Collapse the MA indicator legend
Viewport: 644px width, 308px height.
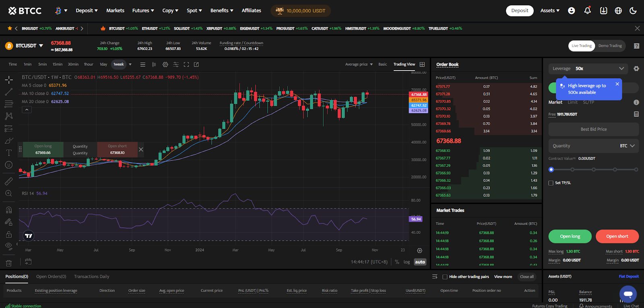pos(27,110)
